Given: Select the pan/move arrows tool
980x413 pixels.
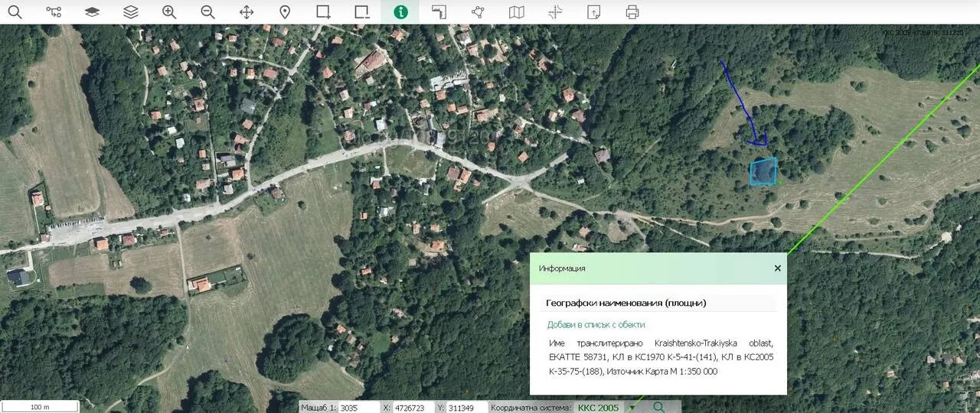Looking at the screenshot, I should 247,12.
